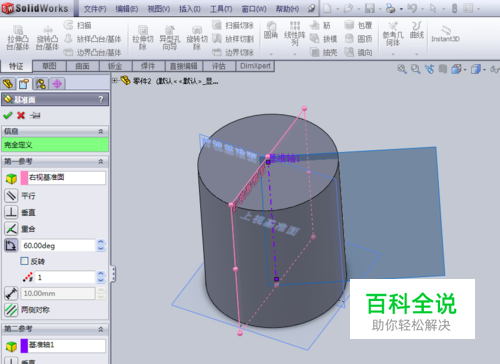The height and width of the screenshot is (364, 500).
Task: Select the Boundary Cut (边界切除) tool
Action: [233, 52]
